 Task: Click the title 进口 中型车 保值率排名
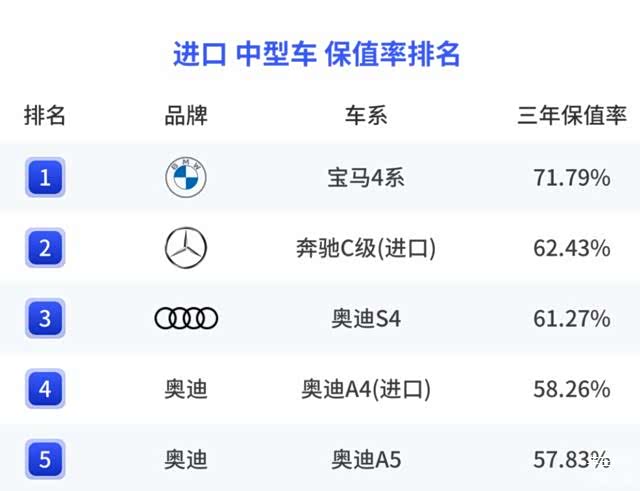317,54
